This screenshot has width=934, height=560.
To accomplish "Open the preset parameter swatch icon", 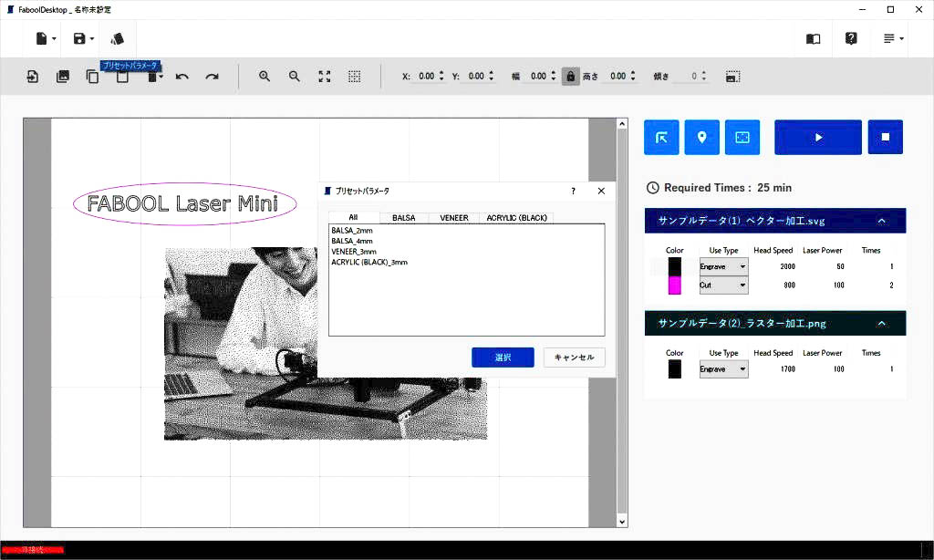I will click(118, 38).
